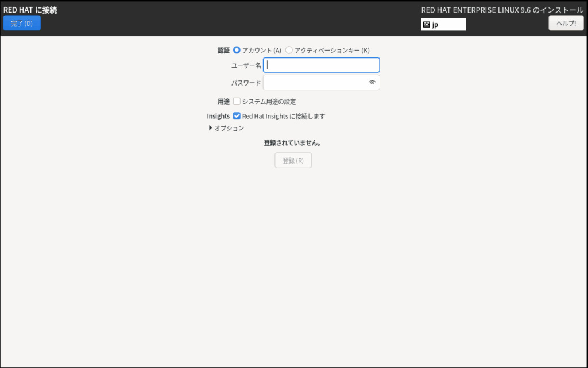Click the 認証 section label

pyautogui.click(x=223, y=51)
